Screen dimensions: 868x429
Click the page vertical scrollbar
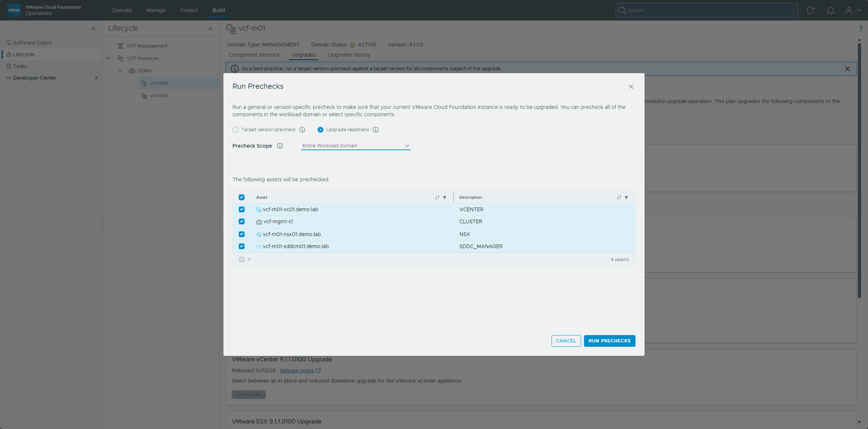click(x=859, y=170)
